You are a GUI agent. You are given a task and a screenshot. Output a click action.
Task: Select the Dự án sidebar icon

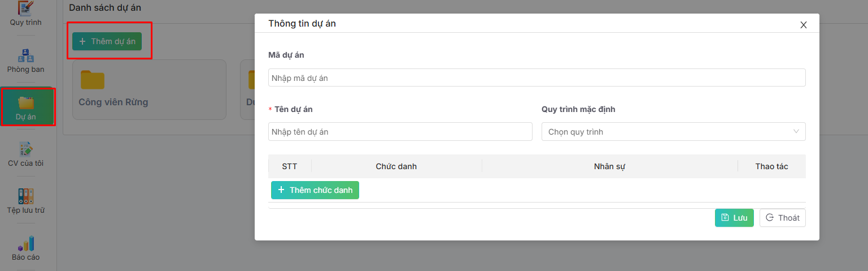coord(27,107)
